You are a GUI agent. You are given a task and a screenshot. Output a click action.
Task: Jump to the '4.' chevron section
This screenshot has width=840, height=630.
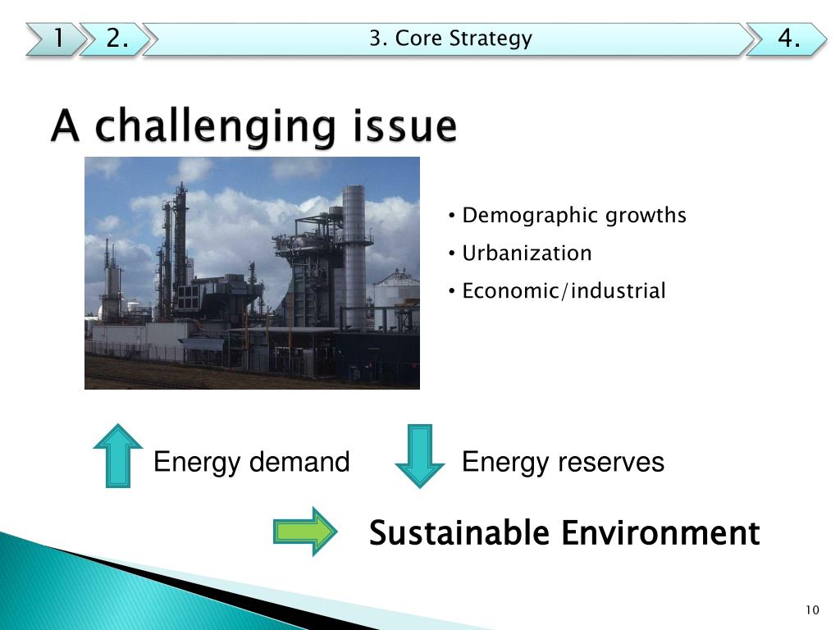pyautogui.click(x=788, y=39)
